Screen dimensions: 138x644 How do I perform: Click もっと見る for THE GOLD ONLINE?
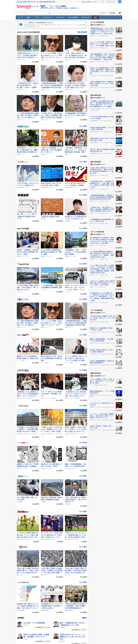coord(83,406)
